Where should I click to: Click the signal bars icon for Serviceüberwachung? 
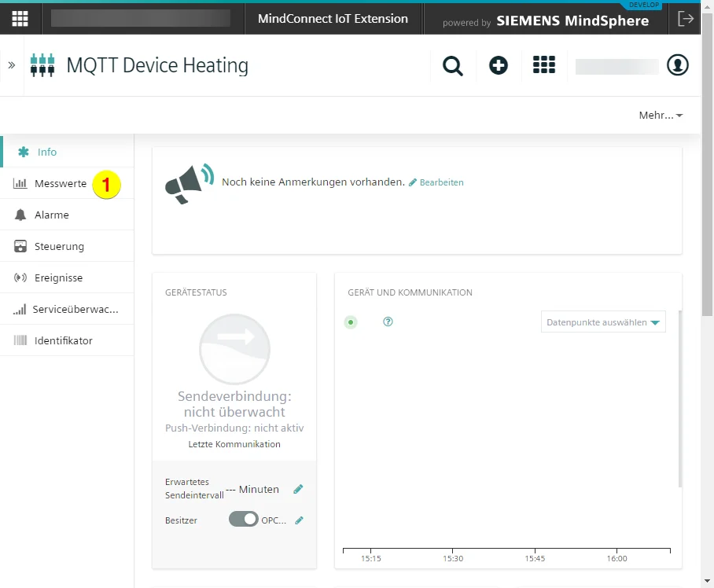[20, 310]
